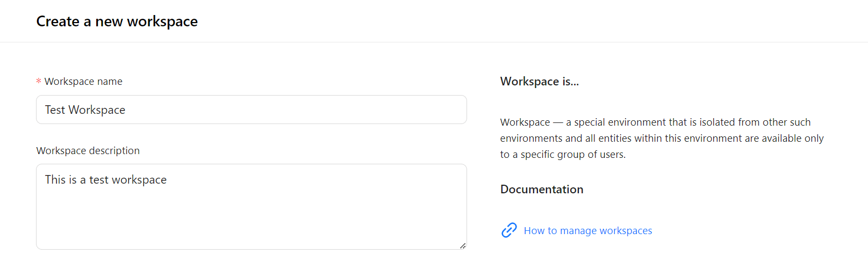
Task: Click the "Workspace is..." heading
Action: click(x=539, y=82)
